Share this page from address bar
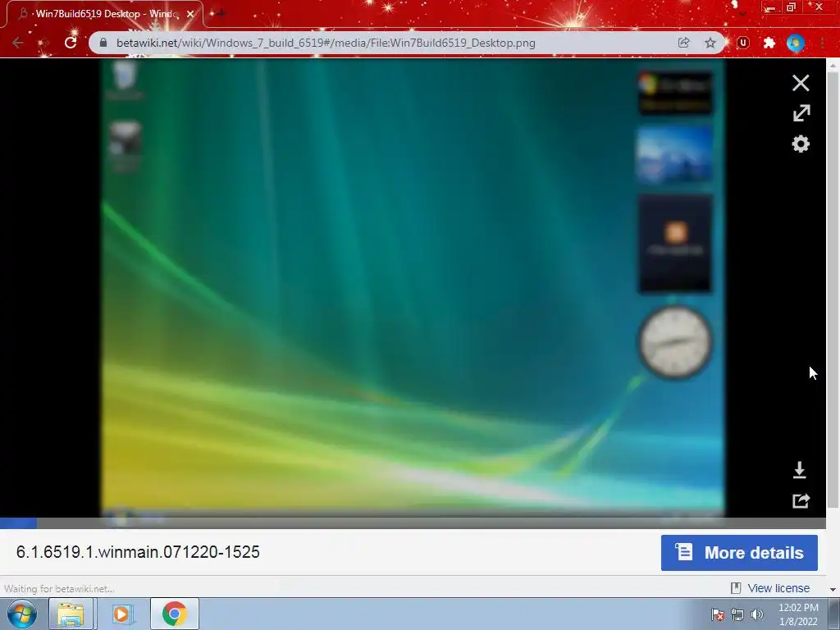Image resolution: width=840 pixels, height=630 pixels. click(x=683, y=43)
